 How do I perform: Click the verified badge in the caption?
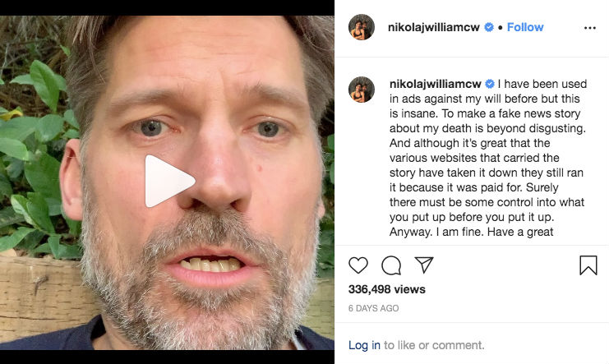tap(490, 84)
